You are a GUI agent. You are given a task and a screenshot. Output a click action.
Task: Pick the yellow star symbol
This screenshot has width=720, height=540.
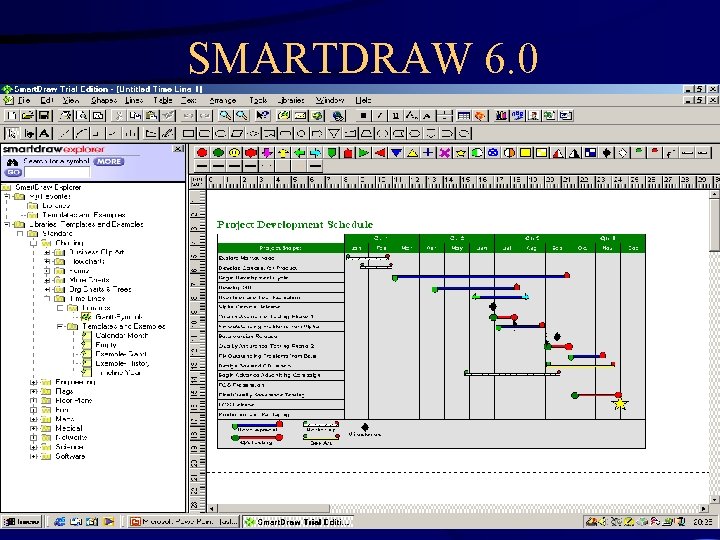pos(461,152)
